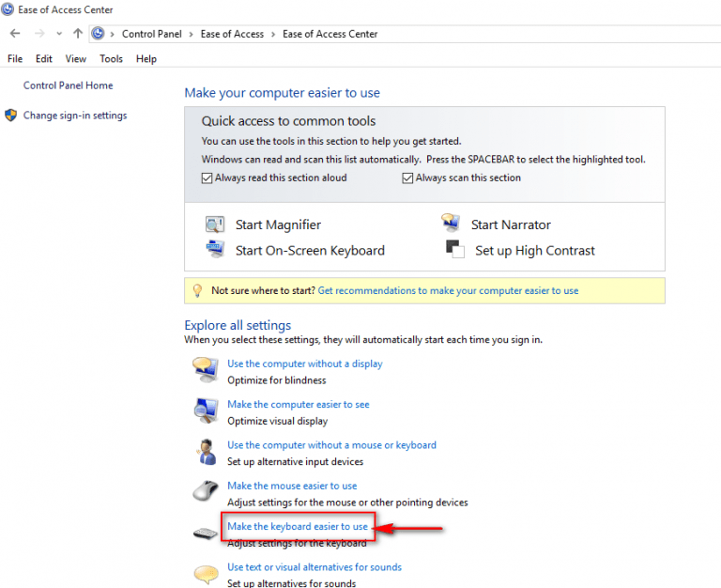Expand the chevron after Control Panel in breadcrumb
The height and width of the screenshot is (588, 721).
pyautogui.click(x=192, y=34)
